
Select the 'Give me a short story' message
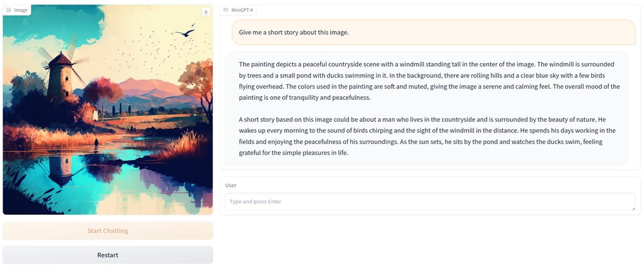(x=294, y=32)
